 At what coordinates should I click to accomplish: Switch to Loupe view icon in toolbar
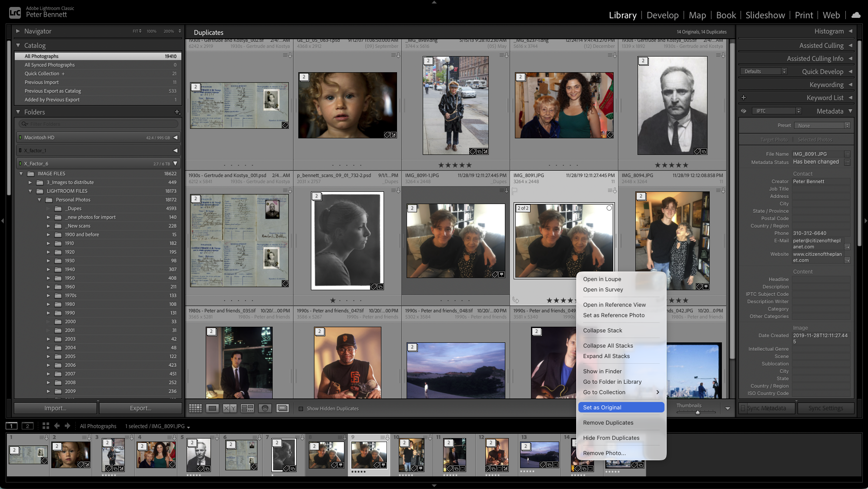213,408
